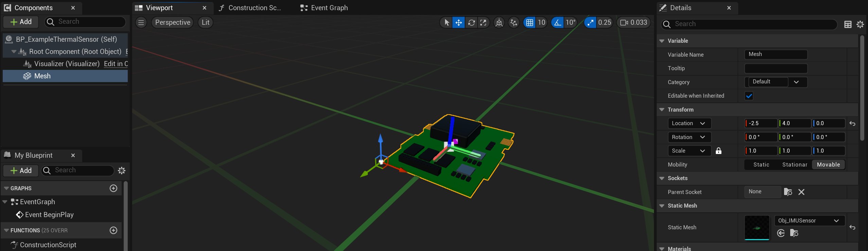The width and height of the screenshot is (868, 251).
Task: Toggle grid snapping in viewport
Action: click(x=529, y=23)
